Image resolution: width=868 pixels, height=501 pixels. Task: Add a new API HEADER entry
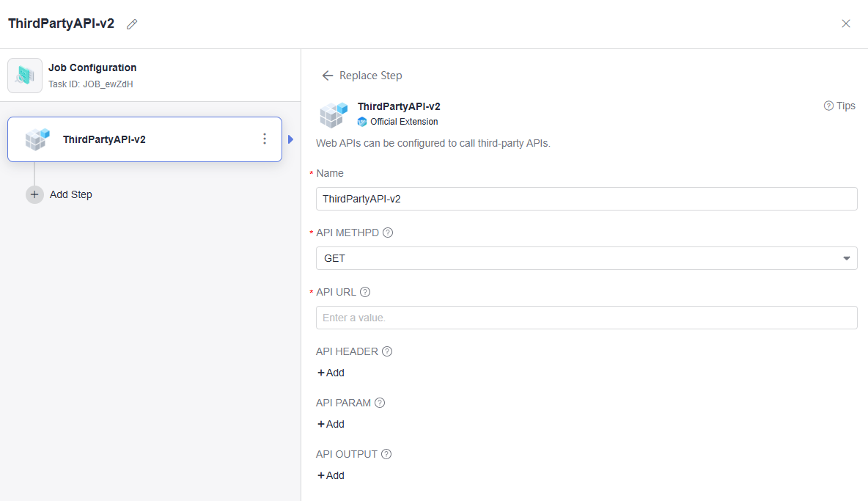(331, 373)
